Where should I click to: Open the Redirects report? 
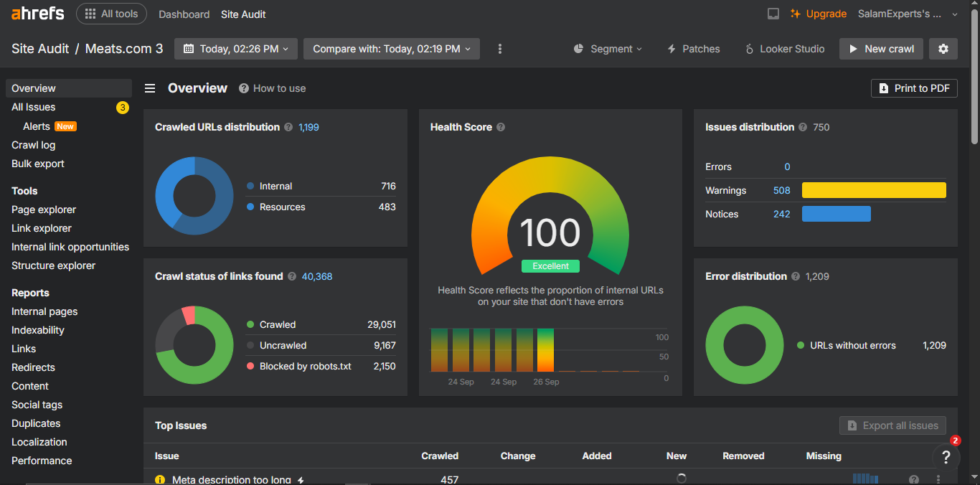coord(33,367)
